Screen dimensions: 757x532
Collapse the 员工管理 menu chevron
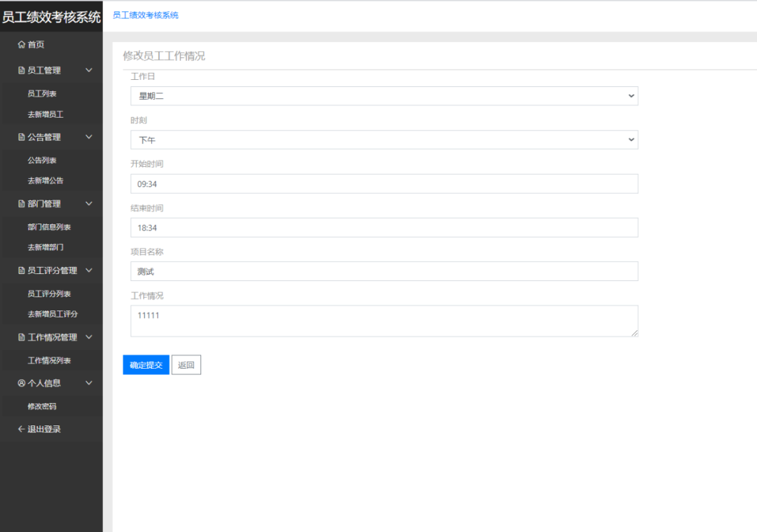tap(89, 70)
